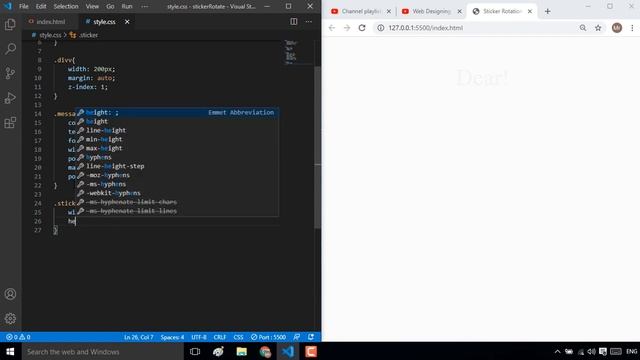
Task: Choose the '-moz-hyphens' suggestion
Action: [177, 175]
